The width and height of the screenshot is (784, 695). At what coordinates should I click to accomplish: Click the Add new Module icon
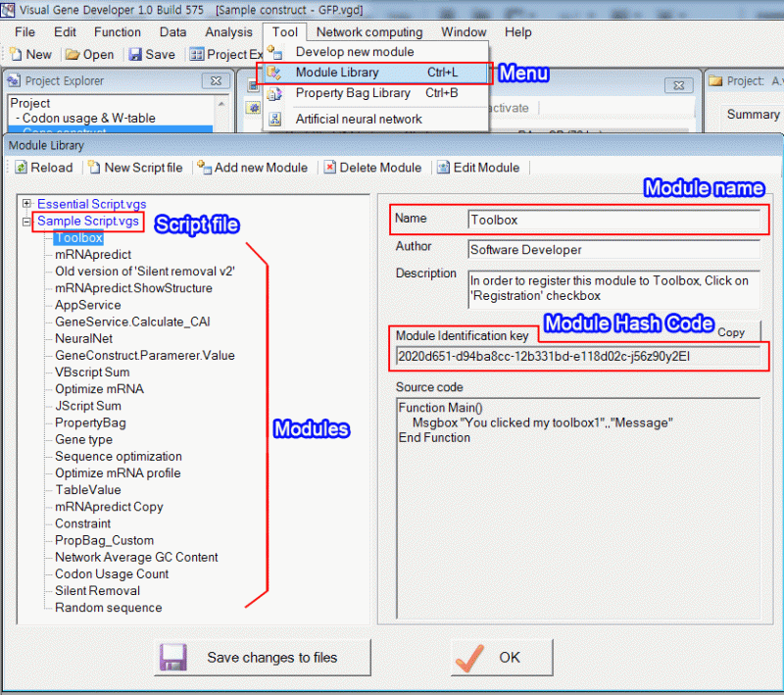204,168
